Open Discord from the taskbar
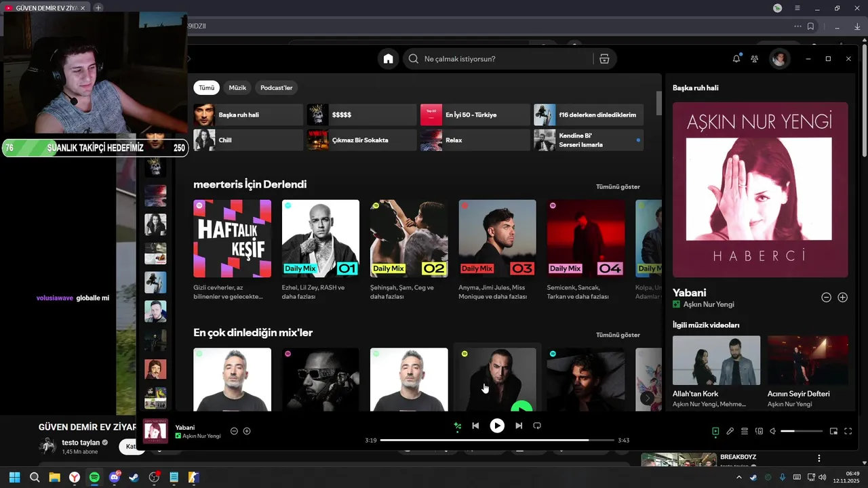868x488 pixels. (x=115, y=478)
